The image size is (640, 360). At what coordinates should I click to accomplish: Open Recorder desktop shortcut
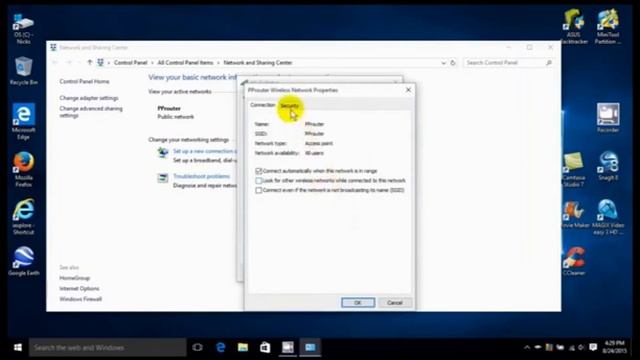click(x=608, y=118)
